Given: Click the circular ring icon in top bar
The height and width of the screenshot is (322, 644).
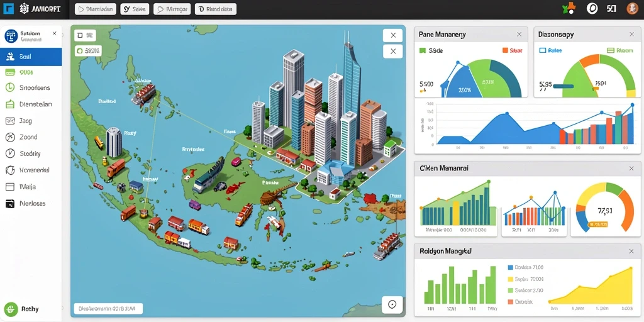Looking at the screenshot, I should pyautogui.click(x=592, y=8).
